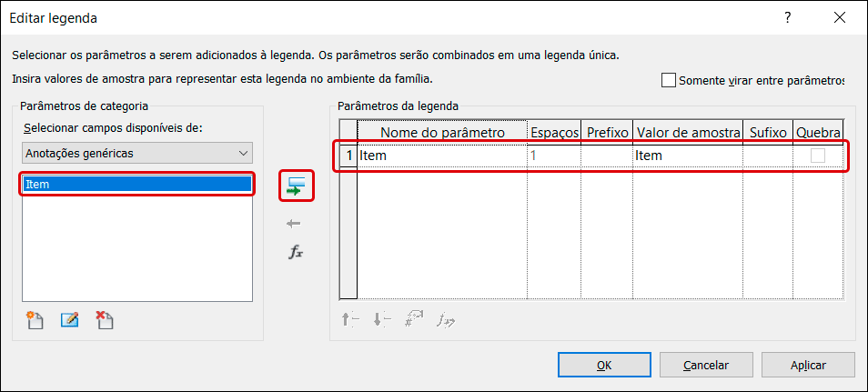Click the delete parameter icon with red X

click(105, 319)
